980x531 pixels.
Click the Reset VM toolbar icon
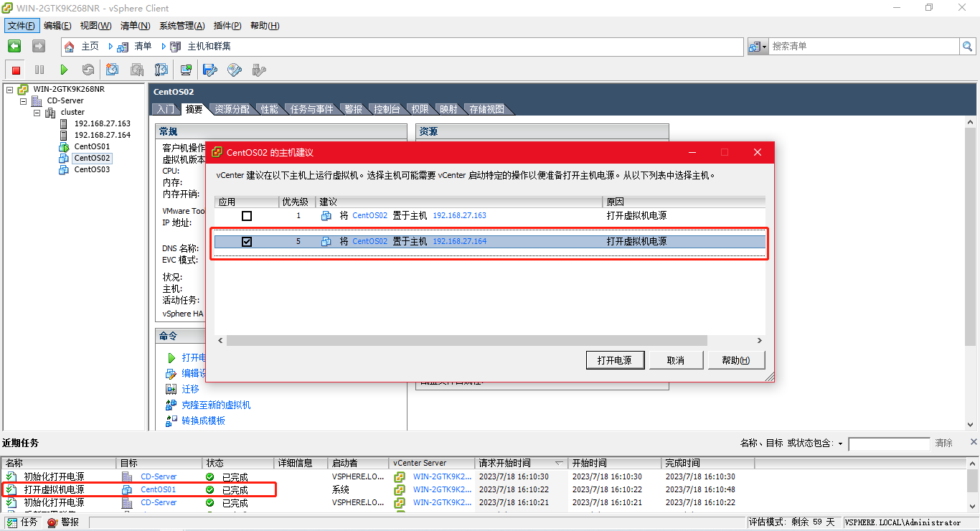tap(88, 70)
